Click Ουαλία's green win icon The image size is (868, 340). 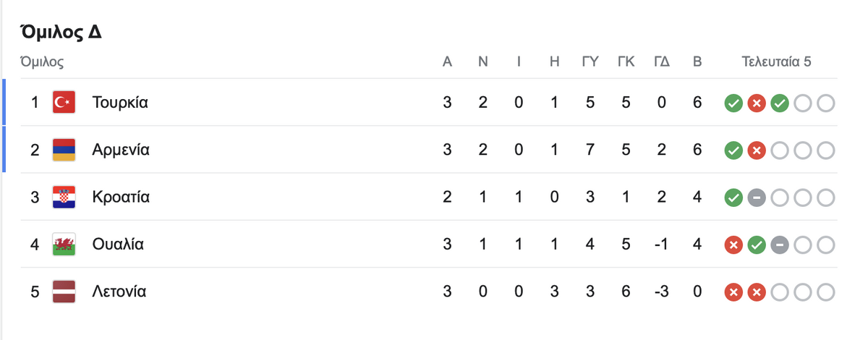757,245
